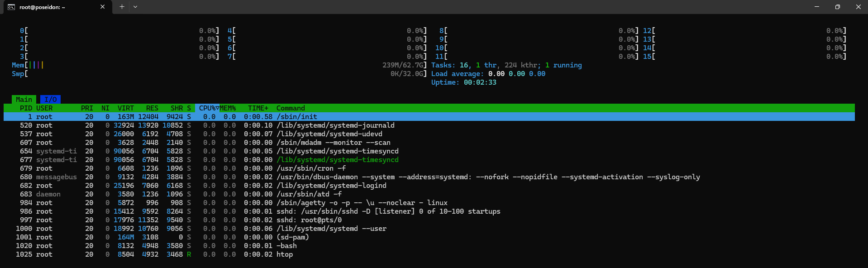Click the terminal icon in the tab
Screen dimensions: 868x268
tap(11, 7)
